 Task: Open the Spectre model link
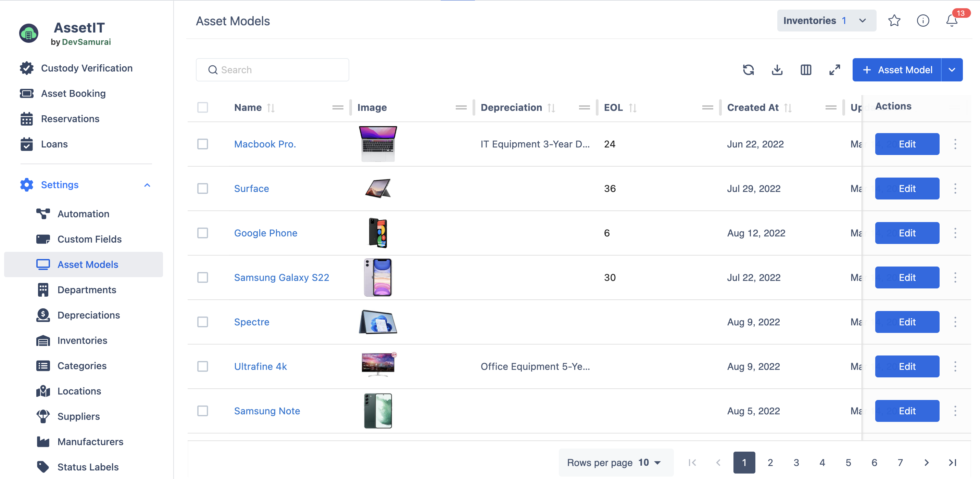pos(251,322)
